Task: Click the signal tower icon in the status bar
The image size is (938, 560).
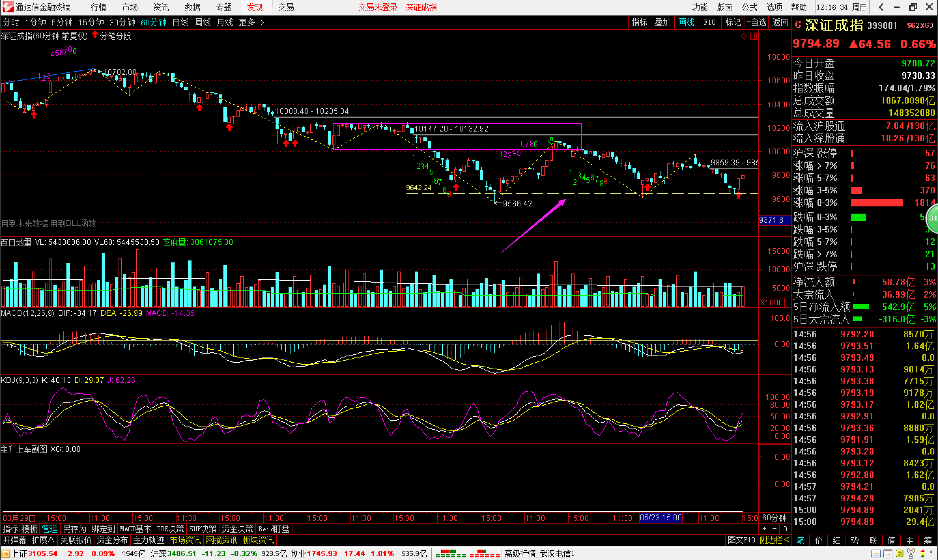Action: pyautogui.click(x=911, y=553)
